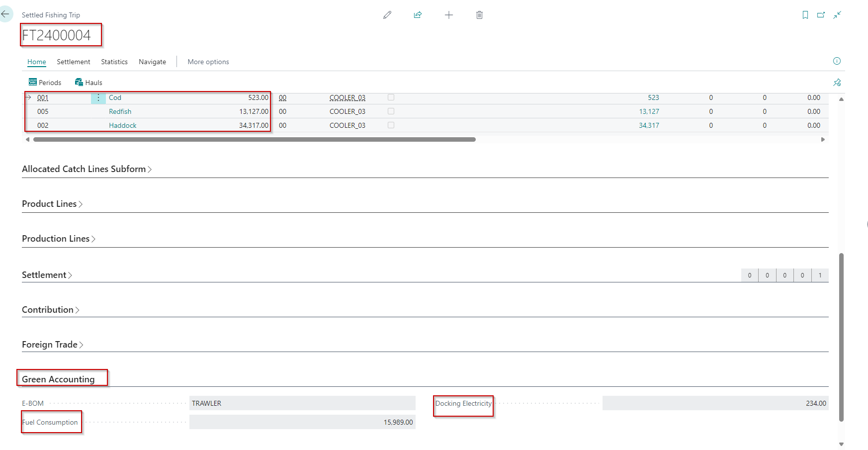
Task: Click the bookmark icon
Action: pos(805,15)
